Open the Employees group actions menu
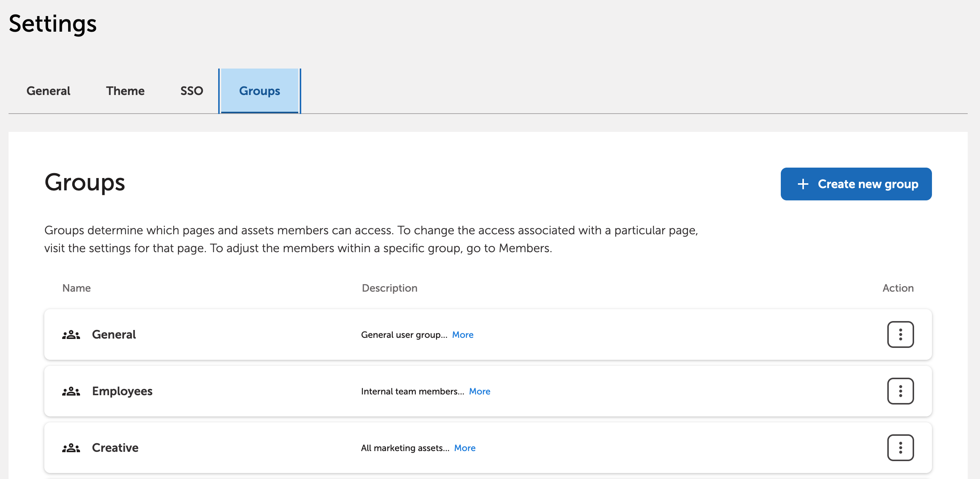The image size is (980, 479). pyautogui.click(x=900, y=391)
